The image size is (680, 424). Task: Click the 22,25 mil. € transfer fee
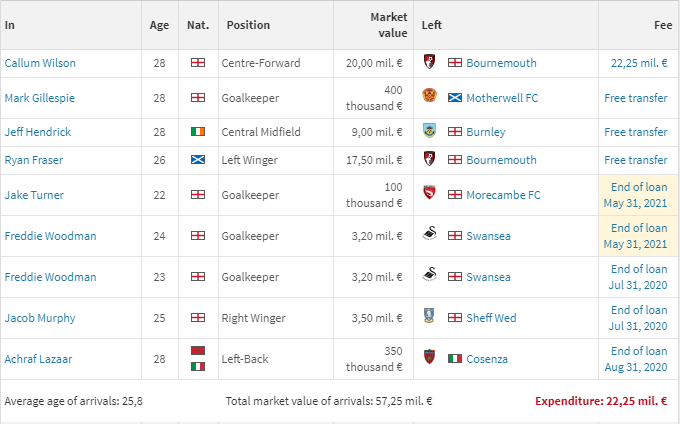639,63
